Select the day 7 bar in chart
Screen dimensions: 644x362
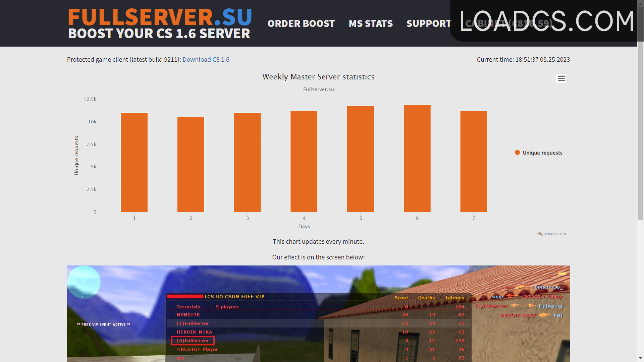(474, 161)
